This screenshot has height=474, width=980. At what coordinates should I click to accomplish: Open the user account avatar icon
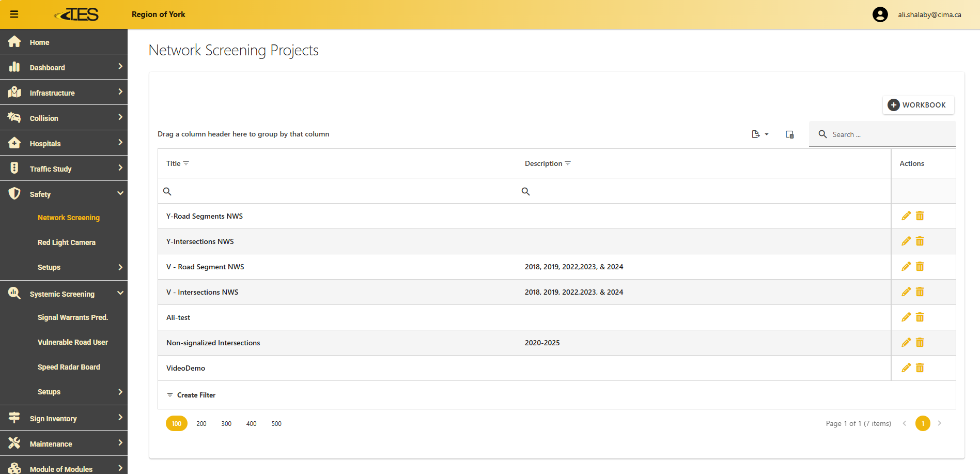880,14
